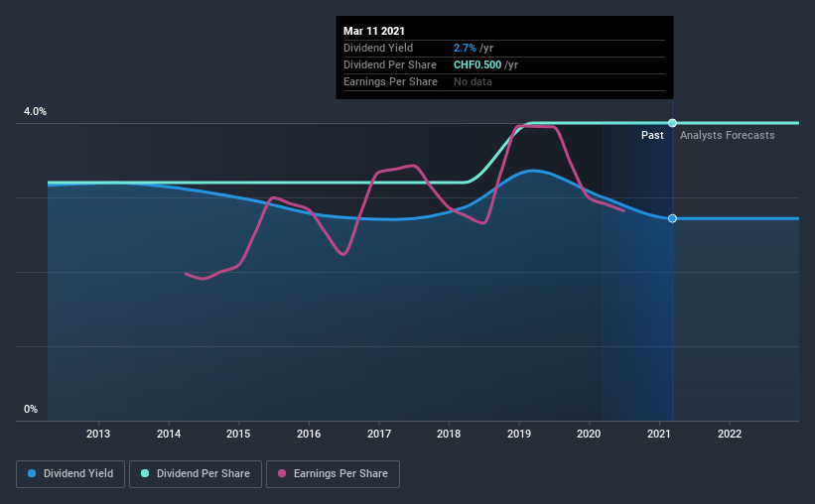Click the 'Past' label on chart
This screenshot has height=504, width=815.
[x=652, y=136]
